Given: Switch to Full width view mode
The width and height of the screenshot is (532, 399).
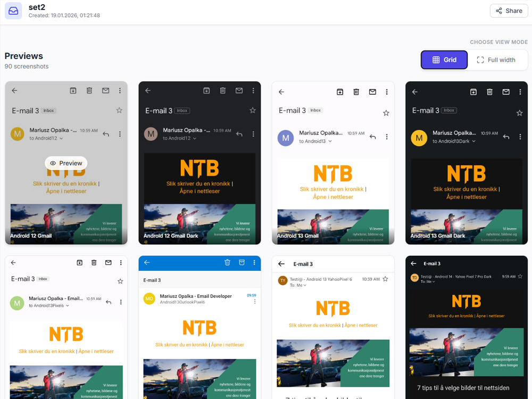Looking at the screenshot, I should click(x=496, y=60).
